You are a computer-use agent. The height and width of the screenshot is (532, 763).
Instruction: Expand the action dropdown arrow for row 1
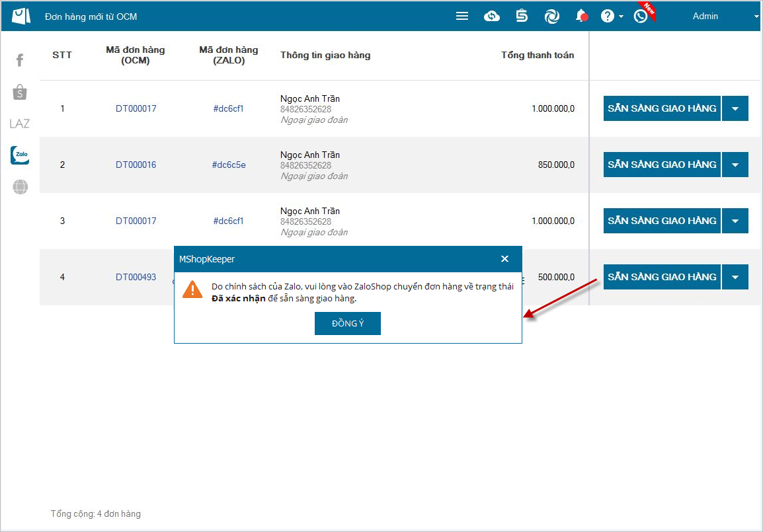pos(735,108)
